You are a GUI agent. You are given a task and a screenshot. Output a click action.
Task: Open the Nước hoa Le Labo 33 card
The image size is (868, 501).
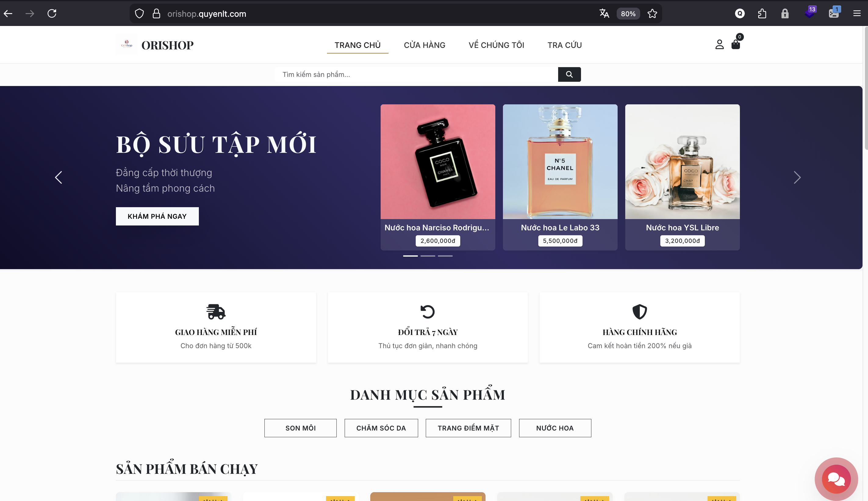coord(560,177)
